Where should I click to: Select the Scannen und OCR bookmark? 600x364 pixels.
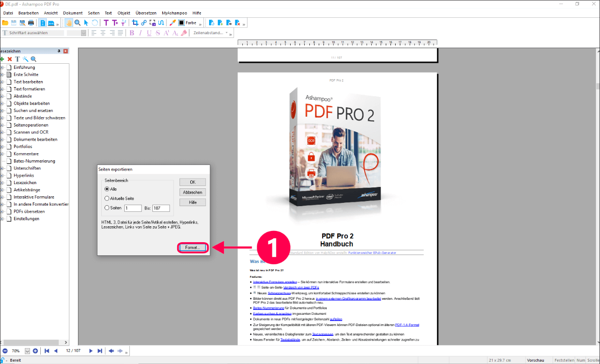(31, 132)
